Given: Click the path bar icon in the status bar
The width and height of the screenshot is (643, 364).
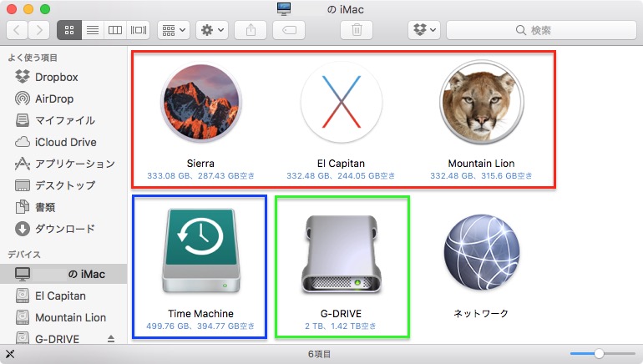Looking at the screenshot, I should [x=10, y=354].
